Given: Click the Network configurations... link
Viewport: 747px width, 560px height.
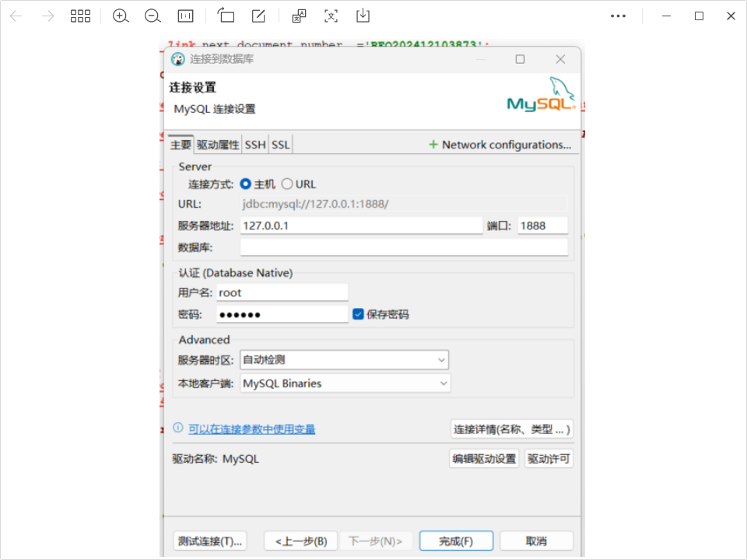Looking at the screenshot, I should (x=507, y=145).
